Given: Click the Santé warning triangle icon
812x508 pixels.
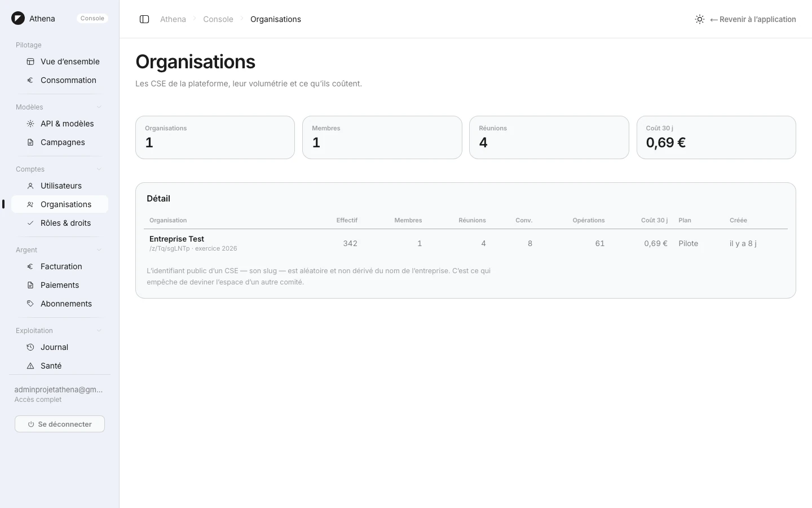Looking at the screenshot, I should (x=30, y=366).
